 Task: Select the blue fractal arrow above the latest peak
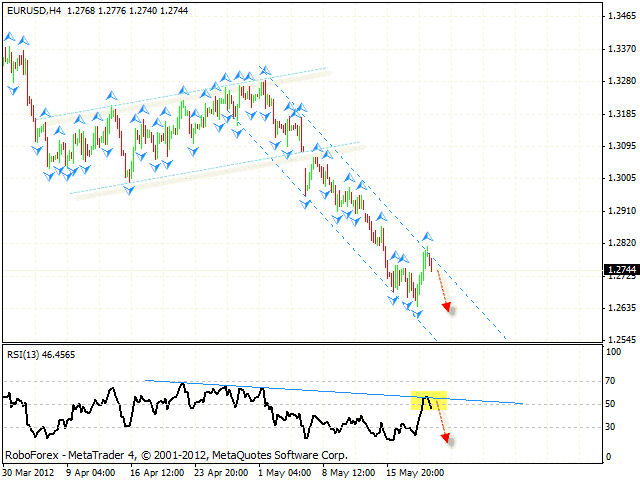pos(427,235)
